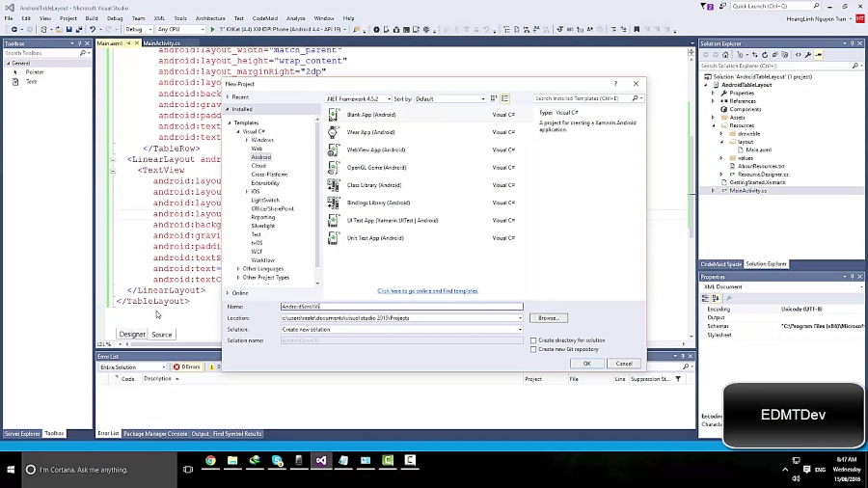Select the Class Library (Android) template icon
The height and width of the screenshot is (488, 868).
334,185
